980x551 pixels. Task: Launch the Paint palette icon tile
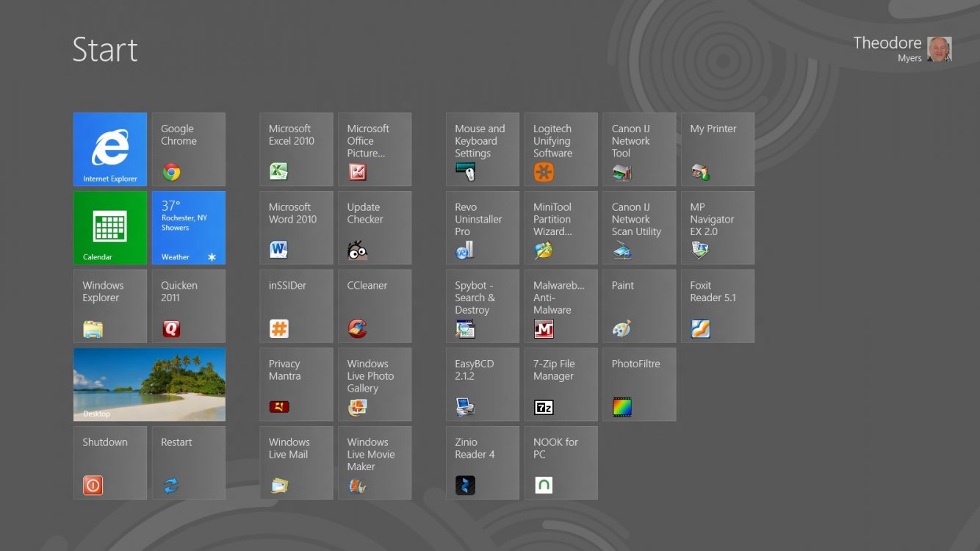coord(639,306)
